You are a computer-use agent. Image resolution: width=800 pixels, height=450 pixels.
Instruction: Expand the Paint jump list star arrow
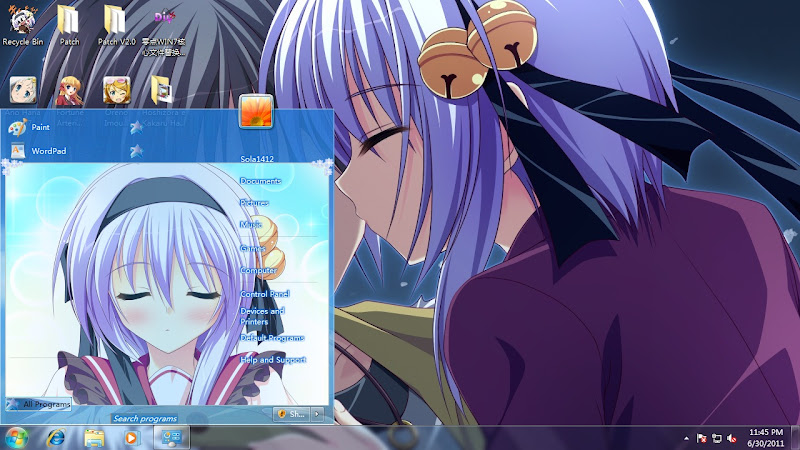tap(136, 127)
